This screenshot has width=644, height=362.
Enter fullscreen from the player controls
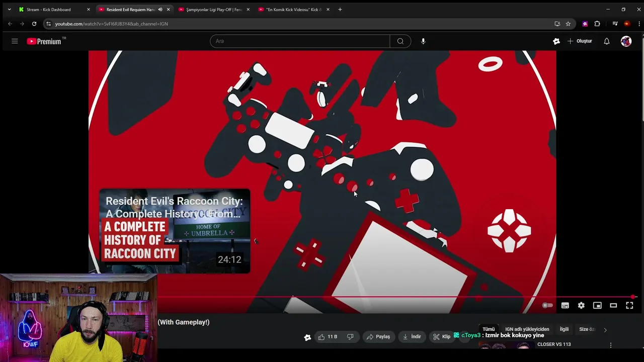pyautogui.click(x=629, y=305)
